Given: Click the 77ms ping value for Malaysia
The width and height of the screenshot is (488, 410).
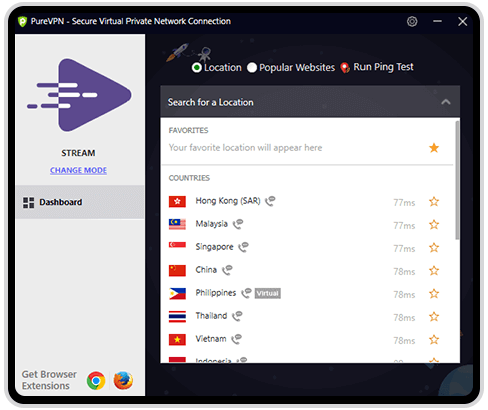Looking at the screenshot, I should tap(404, 226).
